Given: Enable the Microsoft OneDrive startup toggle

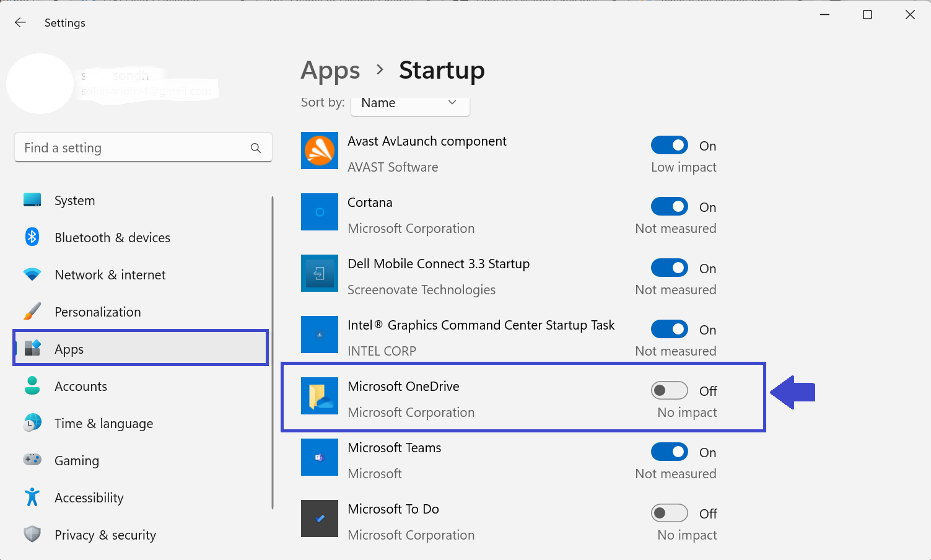Looking at the screenshot, I should click(669, 391).
